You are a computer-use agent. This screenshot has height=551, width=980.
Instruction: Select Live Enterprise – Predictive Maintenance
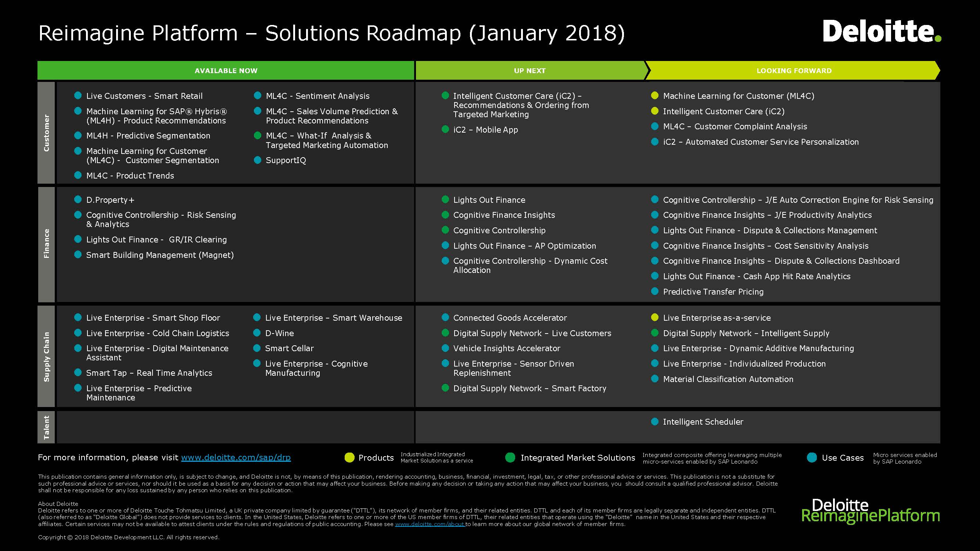[139, 393]
